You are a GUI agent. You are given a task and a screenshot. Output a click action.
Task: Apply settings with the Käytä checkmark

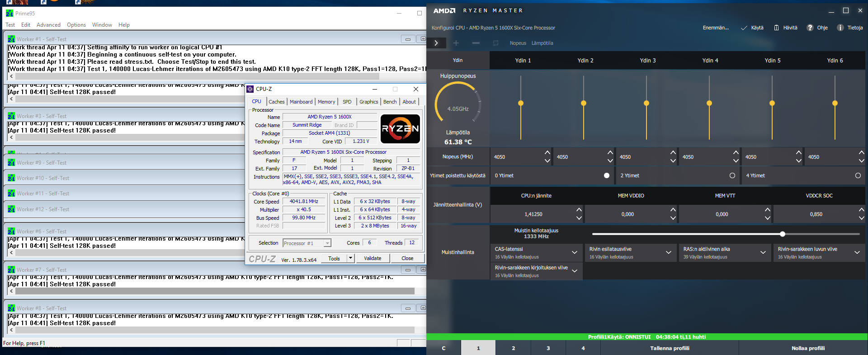pyautogui.click(x=744, y=28)
